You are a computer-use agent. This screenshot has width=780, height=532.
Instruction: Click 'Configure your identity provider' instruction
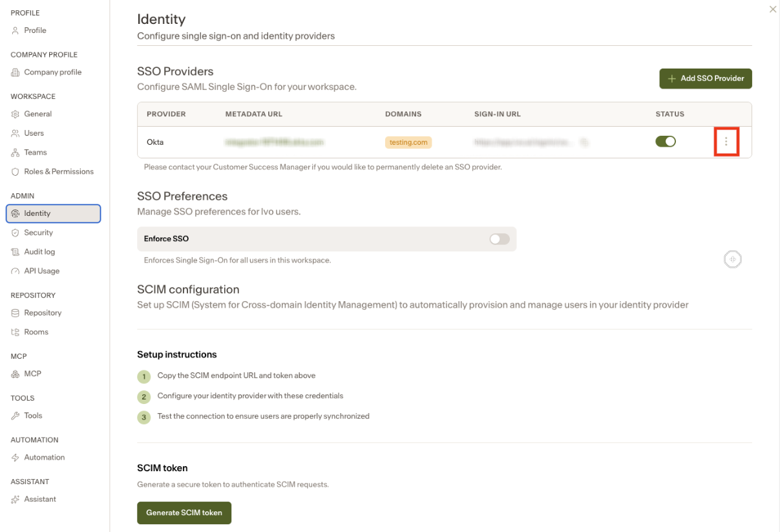tap(250, 396)
